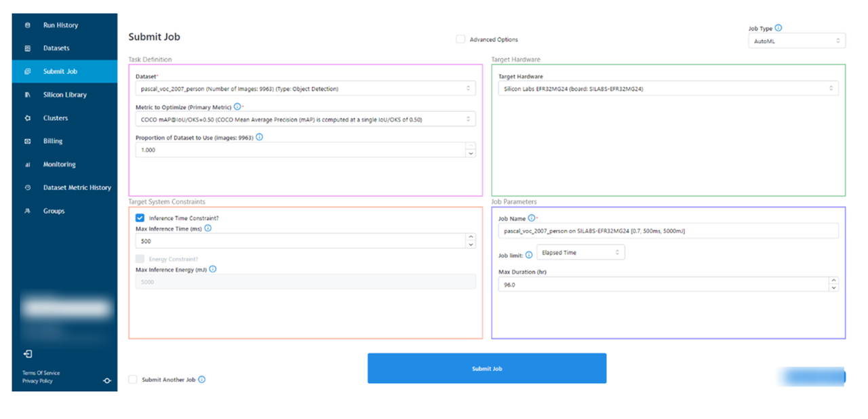The width and height of the screenshot is (868, 419).
Task: Open the Job limit dropdown showing Elapsed Time
Action: pyautogui.click(x=580, y=252)
